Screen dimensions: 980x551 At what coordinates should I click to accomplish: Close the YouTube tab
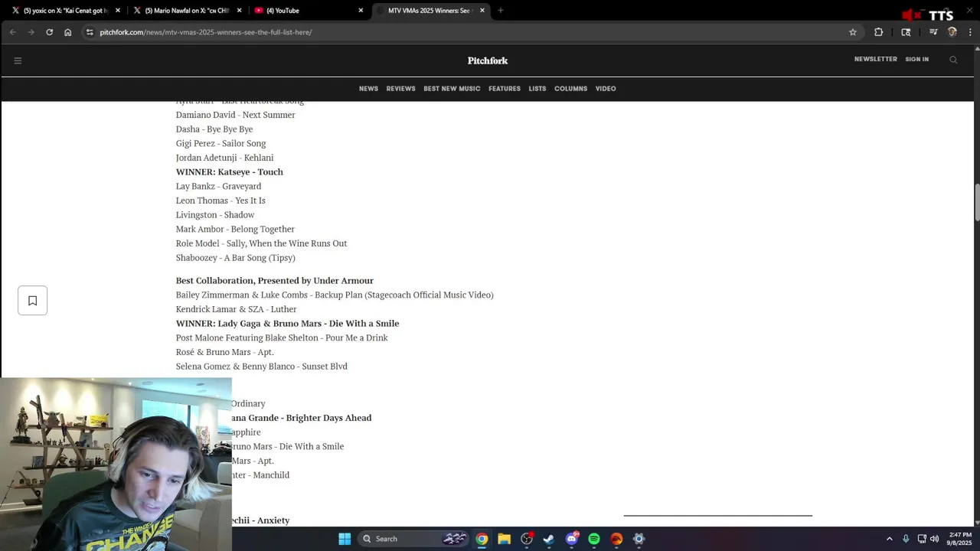coord(361,11)
